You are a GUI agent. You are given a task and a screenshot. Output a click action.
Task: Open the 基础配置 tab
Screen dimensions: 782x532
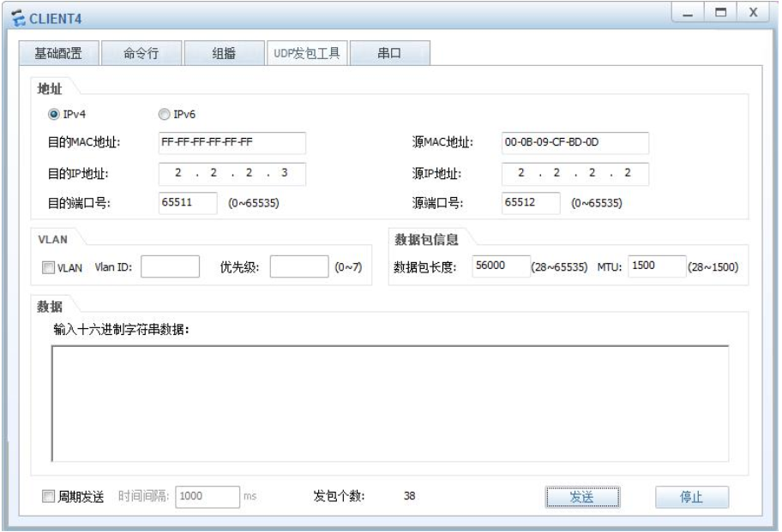59,53
